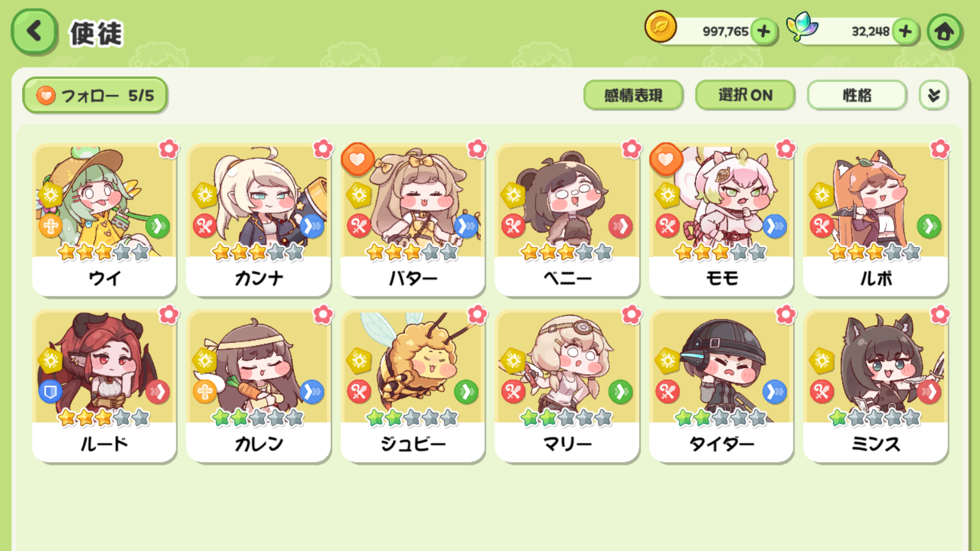Add crystals with the plus button

coord(905,31)
